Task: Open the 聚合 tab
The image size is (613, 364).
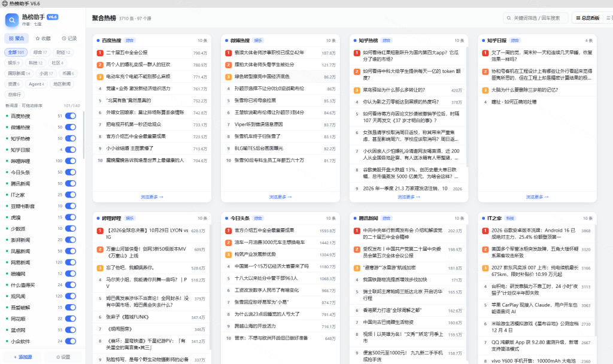Action: [x=16, y=38]
